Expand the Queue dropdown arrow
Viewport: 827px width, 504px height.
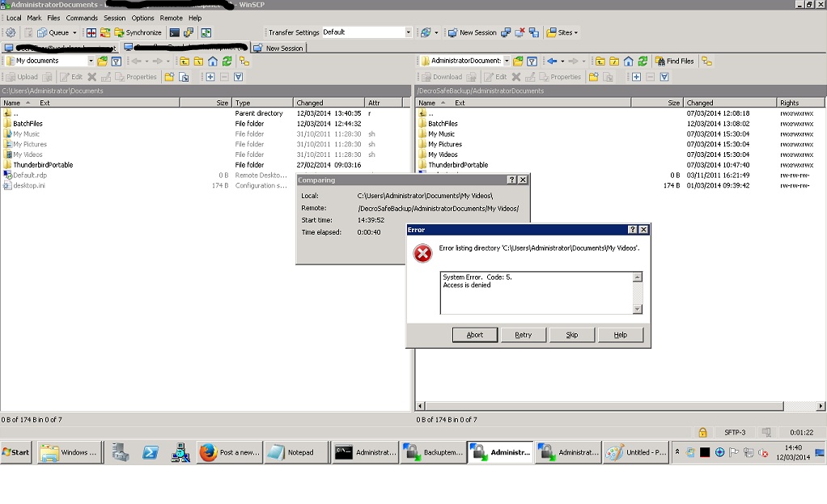coord(75,32)
